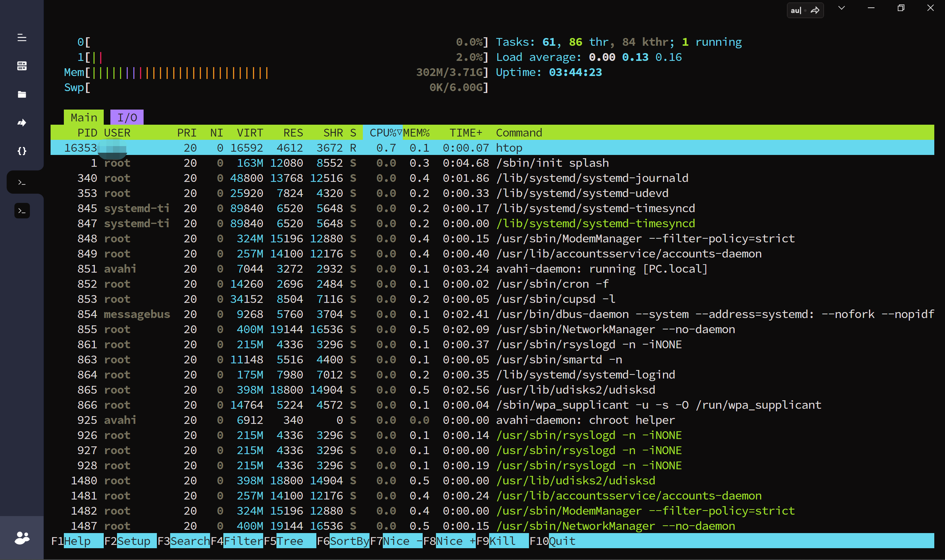Select the /usr/sbin/cupsd -l row
Viewport: 945px width, 560px height.
coord(492,298)
